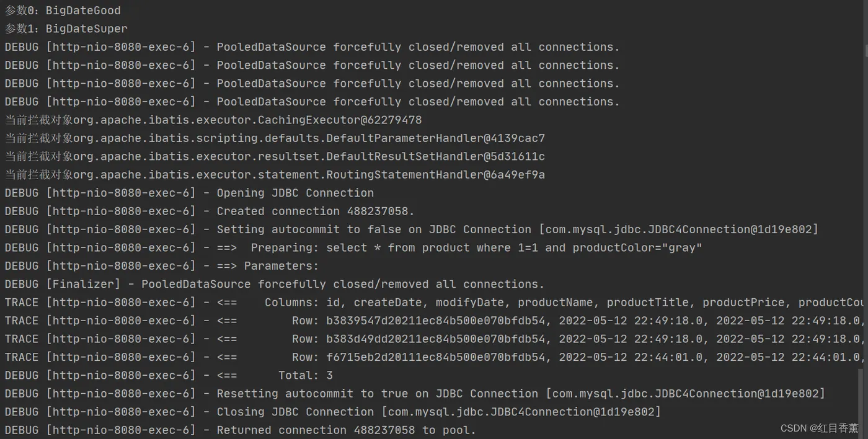Click the Opening JDBC Connection log line

(189, 193)
